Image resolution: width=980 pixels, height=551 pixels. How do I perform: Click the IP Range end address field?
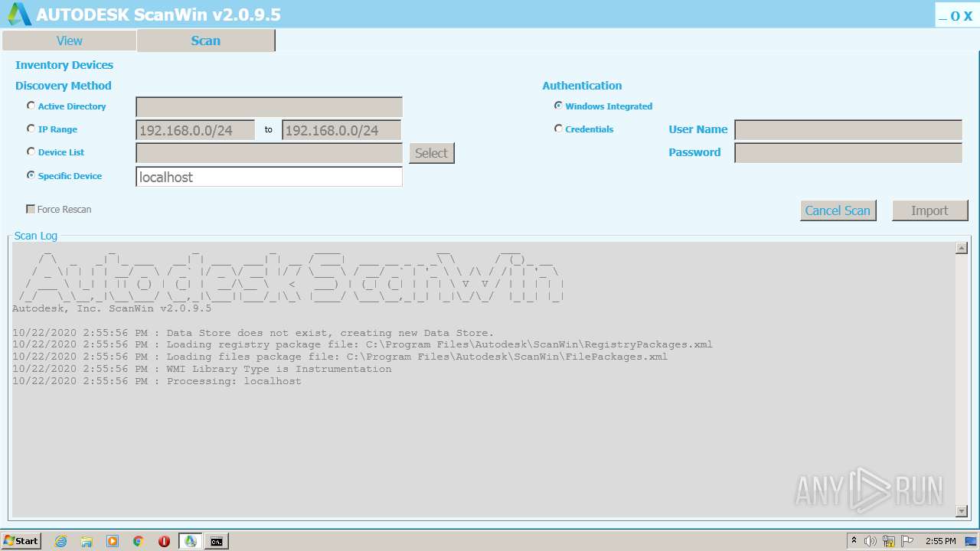click(341, 130)
